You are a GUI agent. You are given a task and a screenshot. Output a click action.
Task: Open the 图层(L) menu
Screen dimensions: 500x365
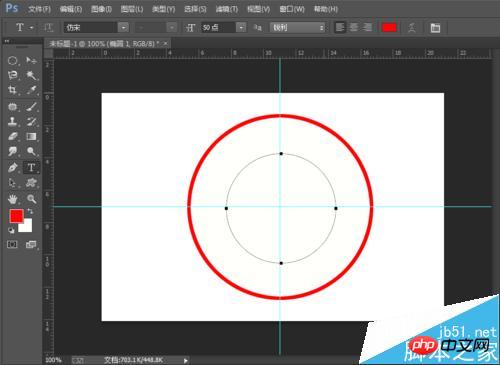click(132, 9)
